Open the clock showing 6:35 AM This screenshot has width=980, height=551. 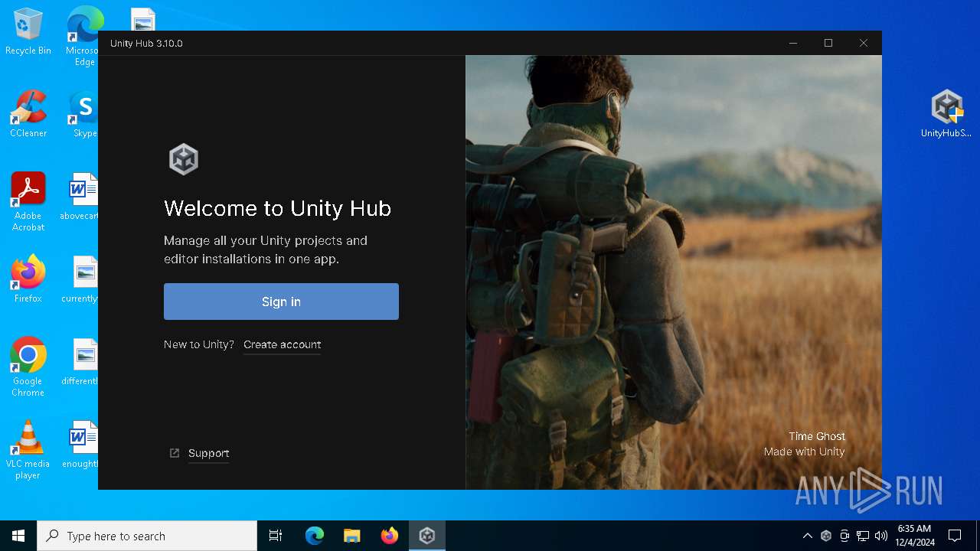[914, 536]
